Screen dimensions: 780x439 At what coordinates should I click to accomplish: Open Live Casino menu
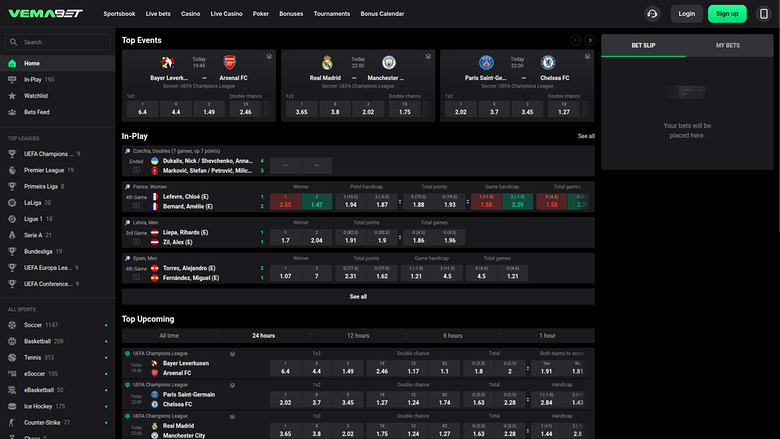[226, 14]
